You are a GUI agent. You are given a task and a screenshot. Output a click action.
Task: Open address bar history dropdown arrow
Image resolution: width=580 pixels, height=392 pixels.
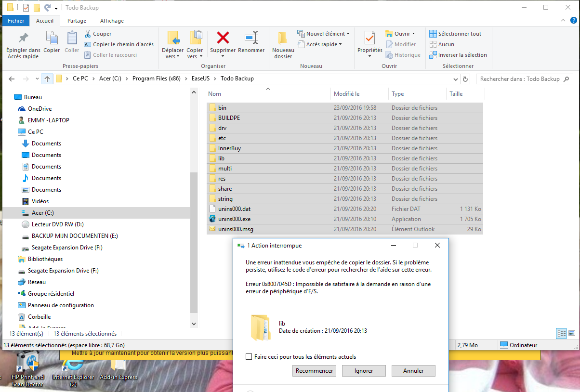[456, 79]
